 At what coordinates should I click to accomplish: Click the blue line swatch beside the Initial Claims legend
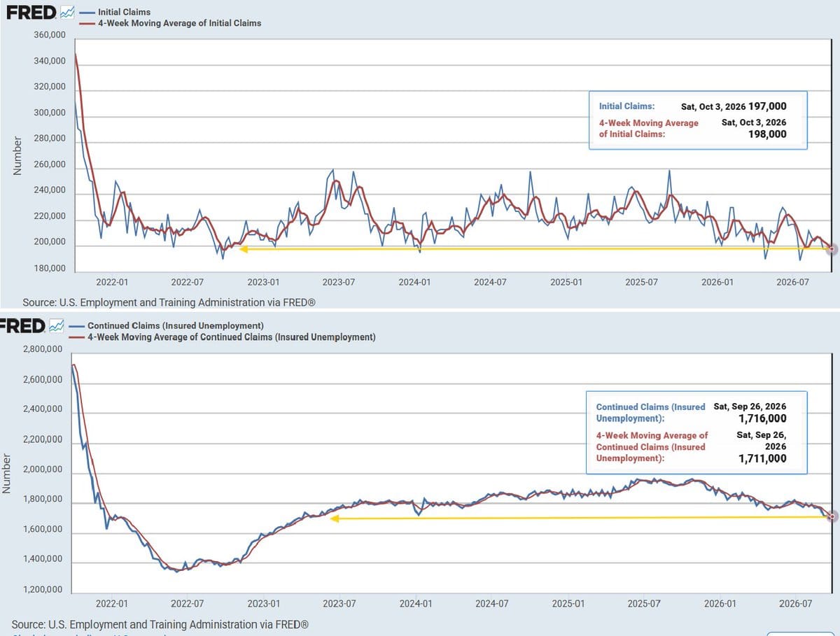[87, 13]
